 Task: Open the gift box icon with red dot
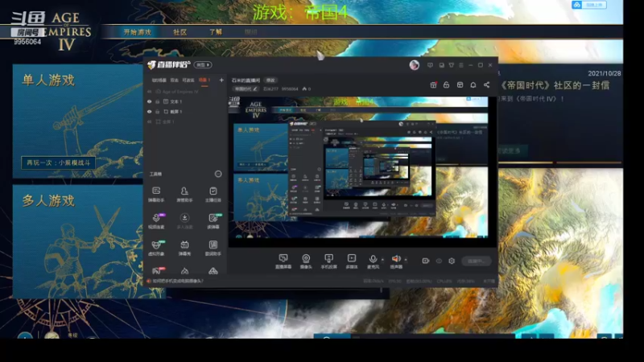pos(433,84)
